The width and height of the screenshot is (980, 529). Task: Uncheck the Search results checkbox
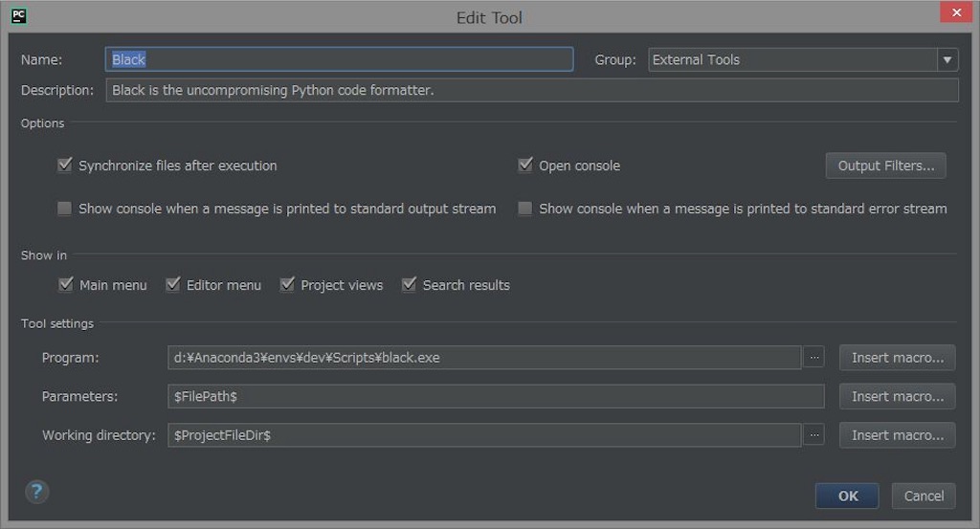click(409, 285)
